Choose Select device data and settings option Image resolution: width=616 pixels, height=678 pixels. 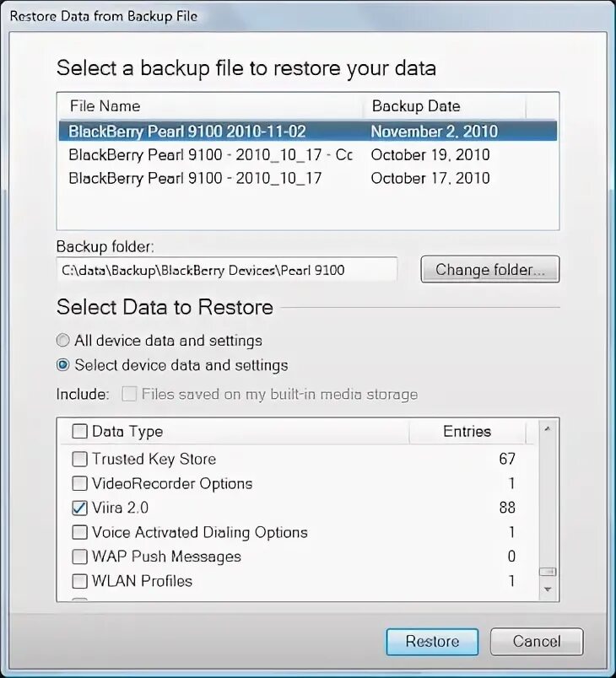point(62,365)
